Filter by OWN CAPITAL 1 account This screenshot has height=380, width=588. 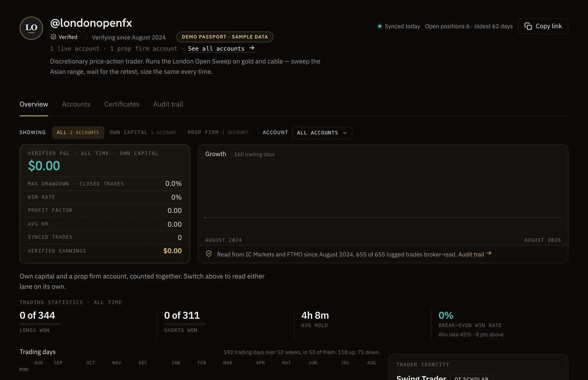coord(143,133)
